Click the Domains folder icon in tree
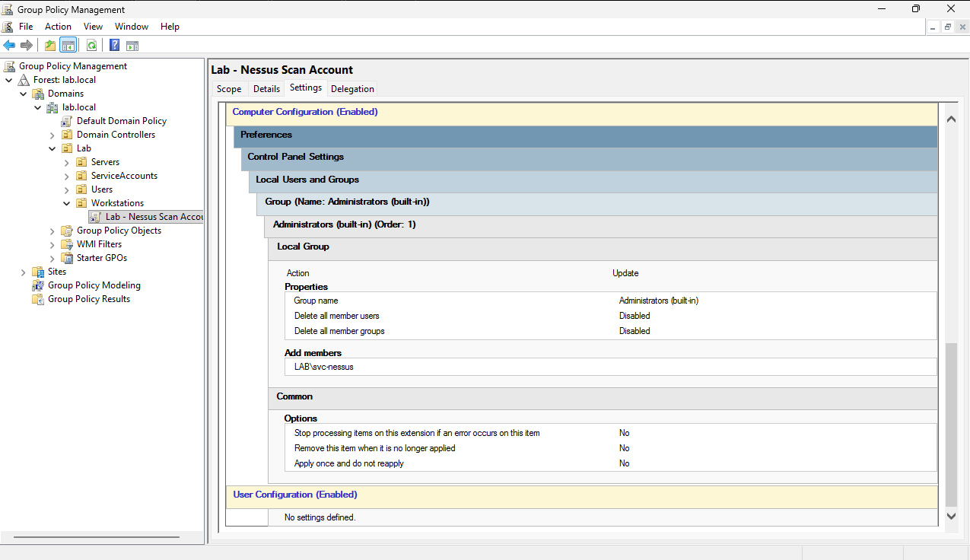The image size is (970, 560). point(38,94)
